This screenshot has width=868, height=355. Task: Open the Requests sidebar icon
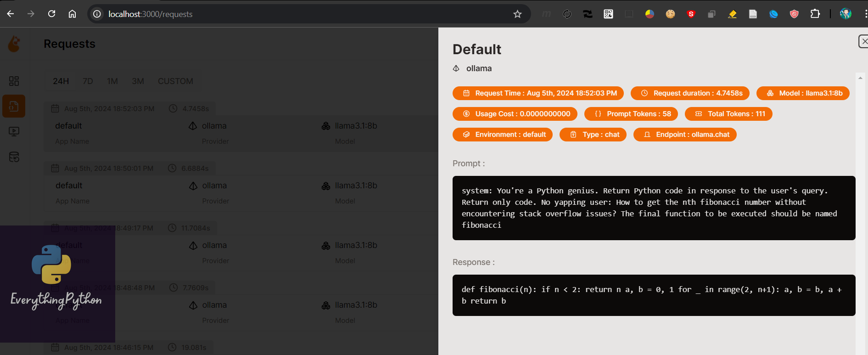pos(14,107)
